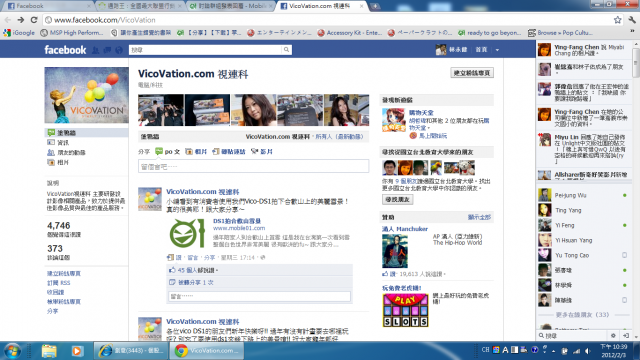Click search magnifier button in Facebook header

[287, 50]
